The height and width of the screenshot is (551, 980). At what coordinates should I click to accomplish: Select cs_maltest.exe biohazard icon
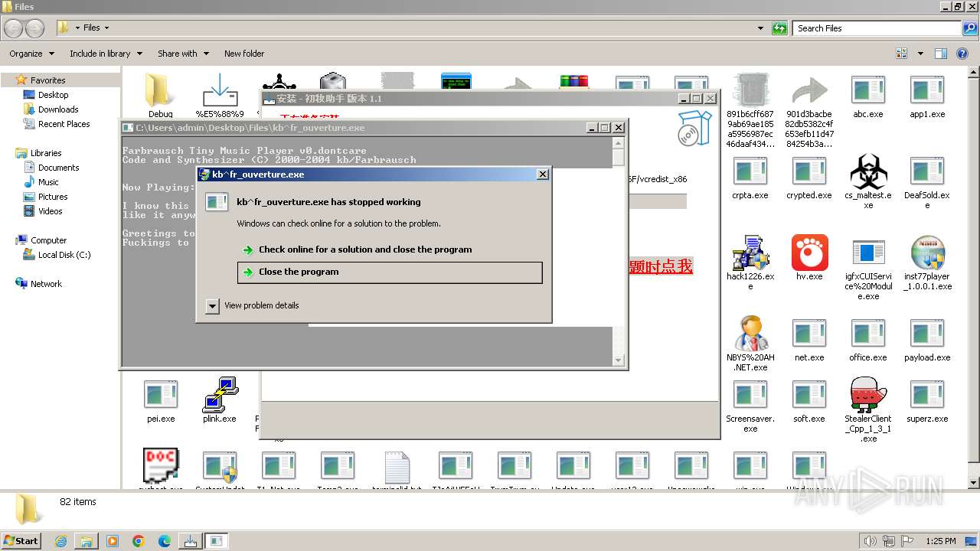click(868, 182)
